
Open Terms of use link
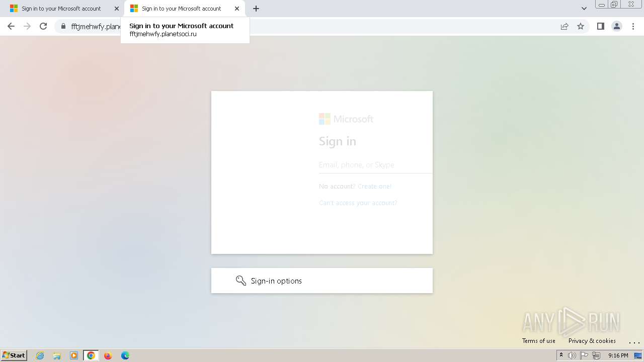pos(539,340)
